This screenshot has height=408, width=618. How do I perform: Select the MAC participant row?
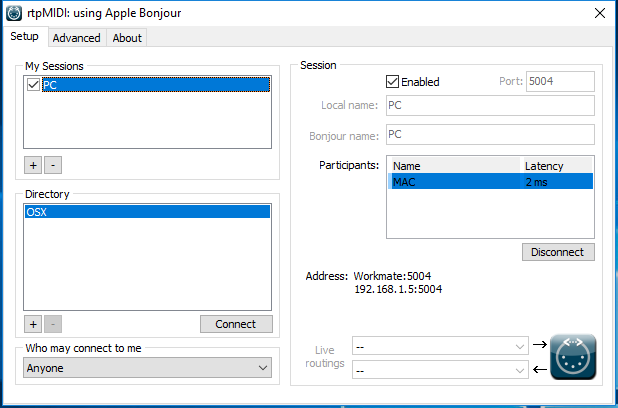[x=490, y=182]
